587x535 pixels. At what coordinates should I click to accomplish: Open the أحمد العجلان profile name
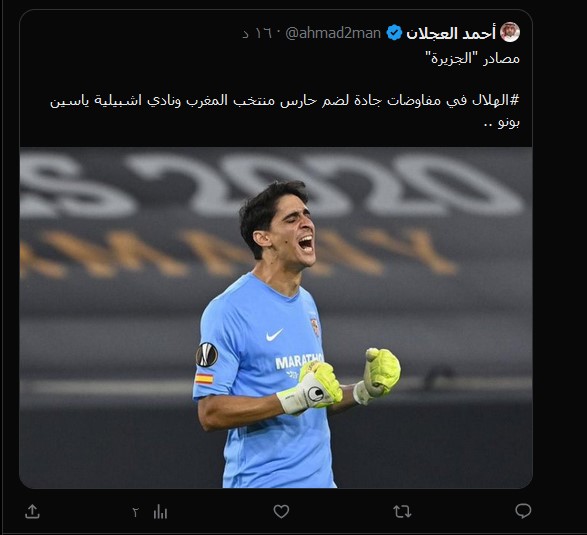(451, 33)
